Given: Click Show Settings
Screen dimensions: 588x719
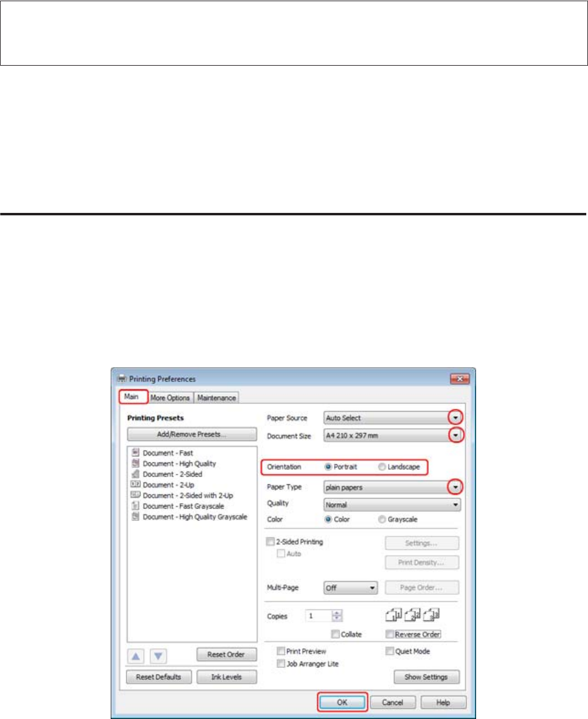Looking at the screenshot, I should coord(426,677).
